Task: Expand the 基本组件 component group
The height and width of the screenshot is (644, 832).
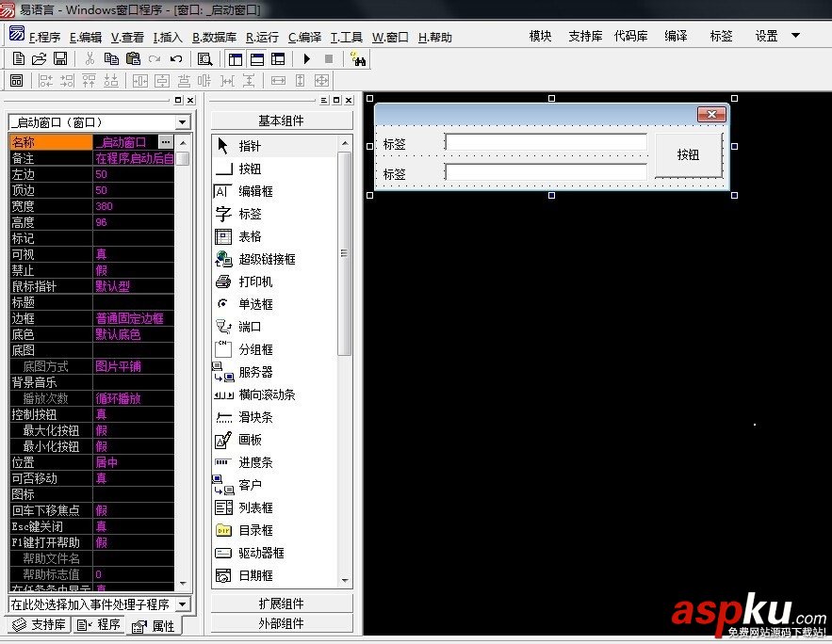Action: coord(281,121)
